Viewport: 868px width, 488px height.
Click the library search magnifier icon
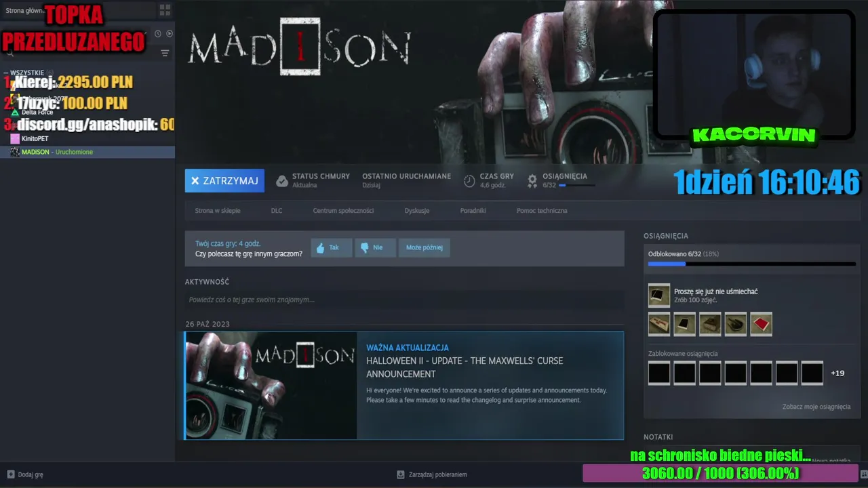tap(9, 53)
